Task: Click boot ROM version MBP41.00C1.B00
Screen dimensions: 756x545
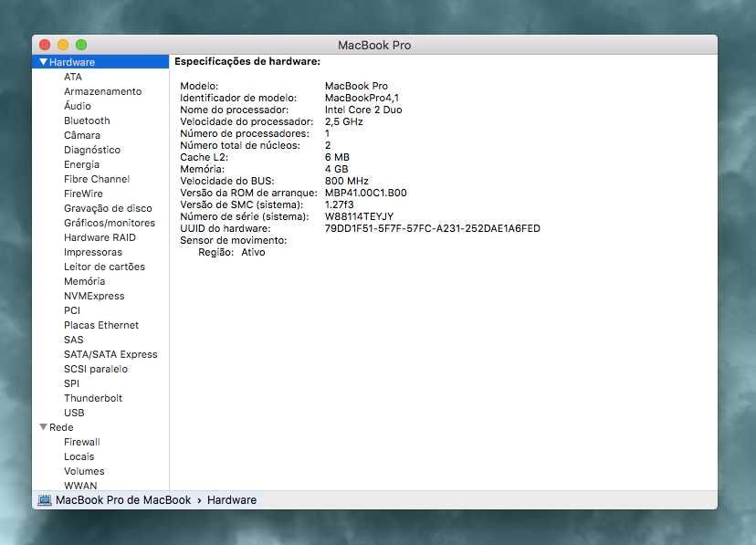Action: click(365, 193)
